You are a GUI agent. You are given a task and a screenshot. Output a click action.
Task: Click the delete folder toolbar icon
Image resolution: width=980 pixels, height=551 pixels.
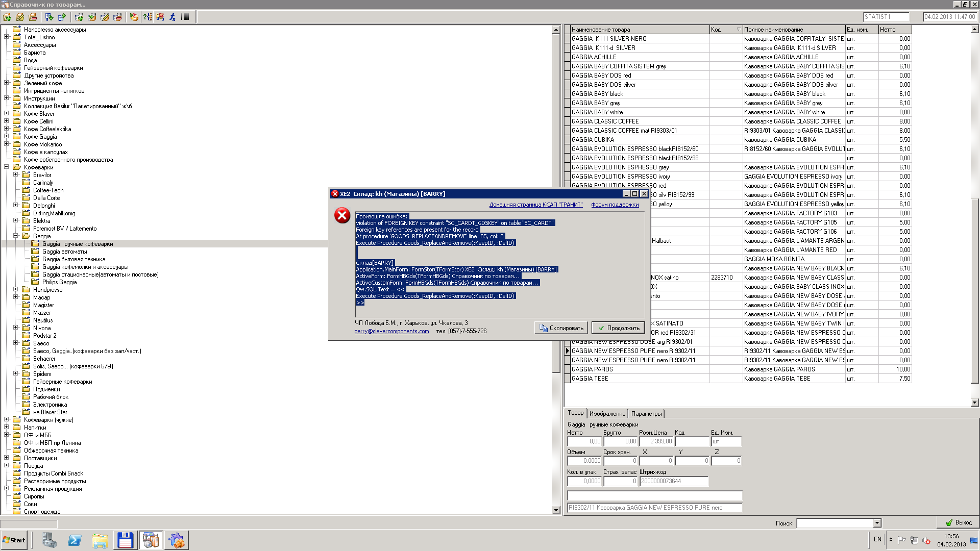click(x=33, y=17)
